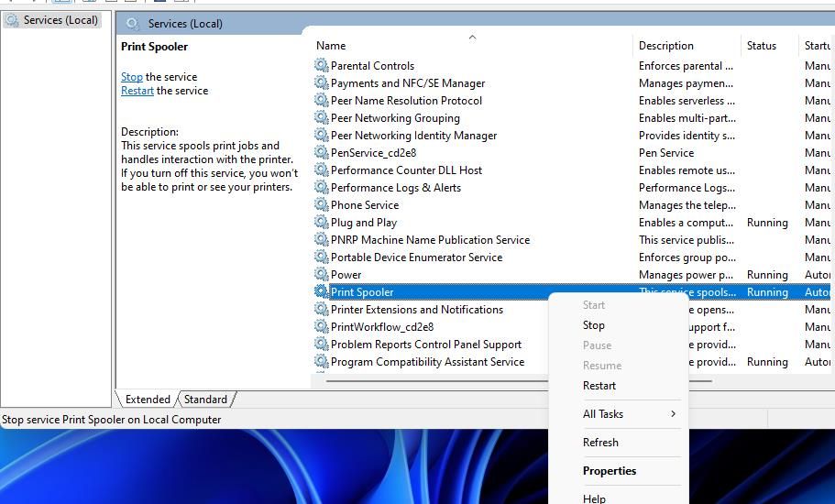Image resolution: width=835 pixels, height=504 pixels.
Task: Click the Payments and NFC/SE Manager gear icon
Action: click(321, 82)
